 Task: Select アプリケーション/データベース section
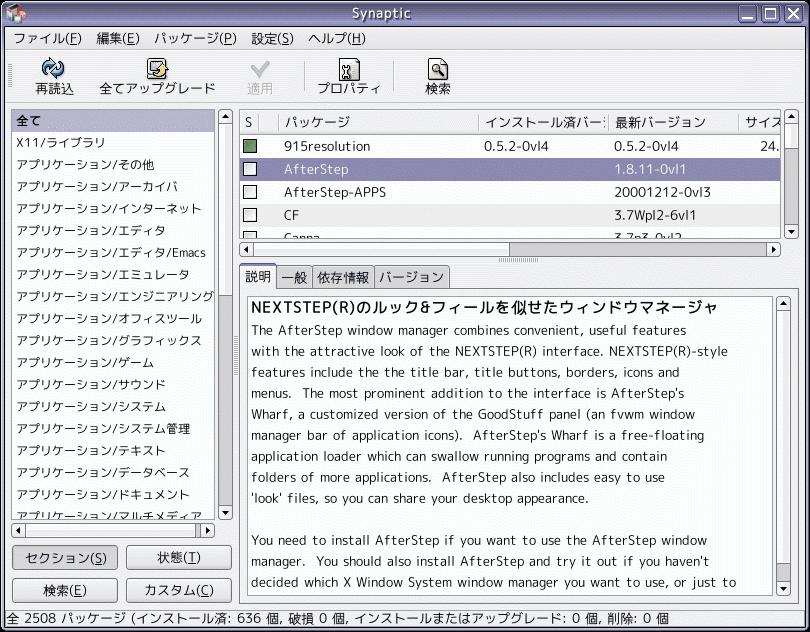[113, 472]
